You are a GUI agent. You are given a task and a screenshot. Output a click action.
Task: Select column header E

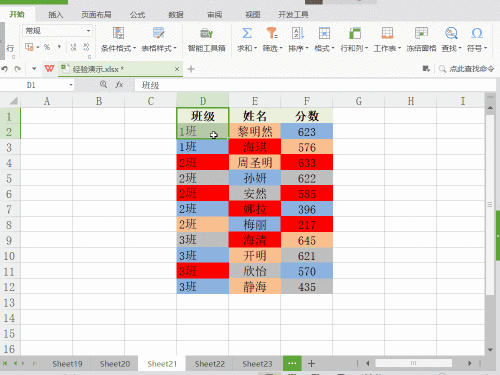[255, 101]
